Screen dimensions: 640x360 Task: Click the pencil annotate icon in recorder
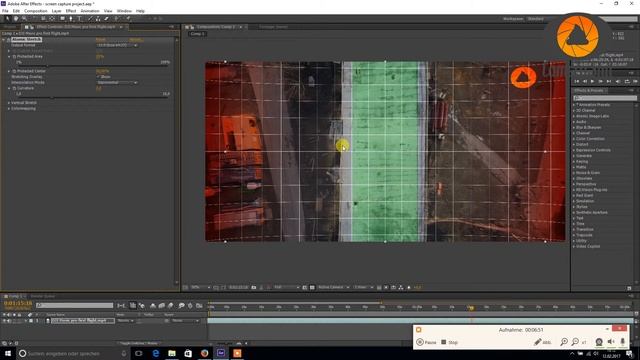(538, 342)
